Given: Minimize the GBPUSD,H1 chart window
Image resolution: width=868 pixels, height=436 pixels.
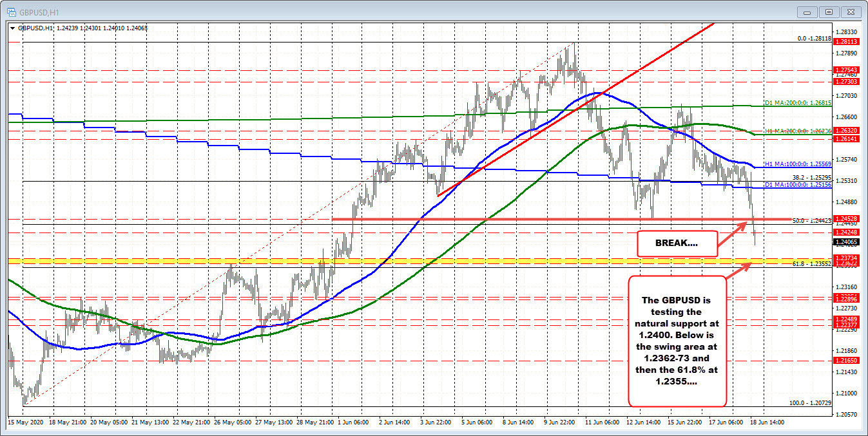Looking at the screenshot, I should pyautogui.click(x=807, y=11).
